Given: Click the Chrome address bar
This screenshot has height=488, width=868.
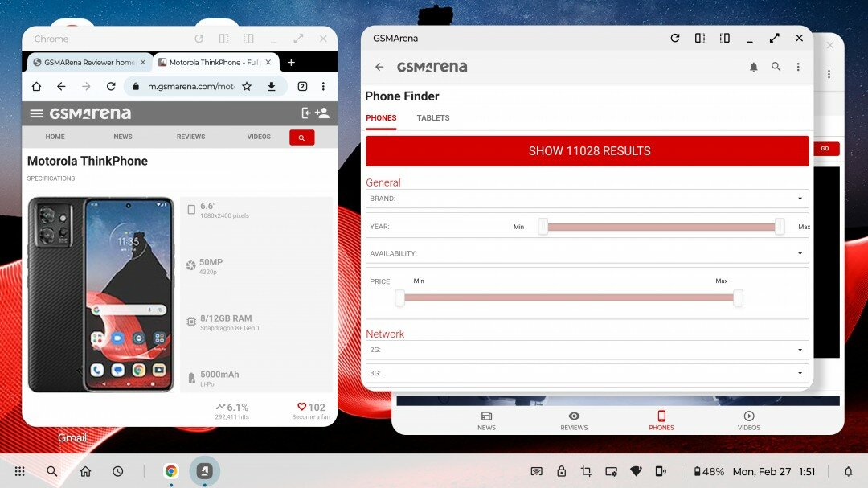Looking at the screenshot, I should [190, 86].
